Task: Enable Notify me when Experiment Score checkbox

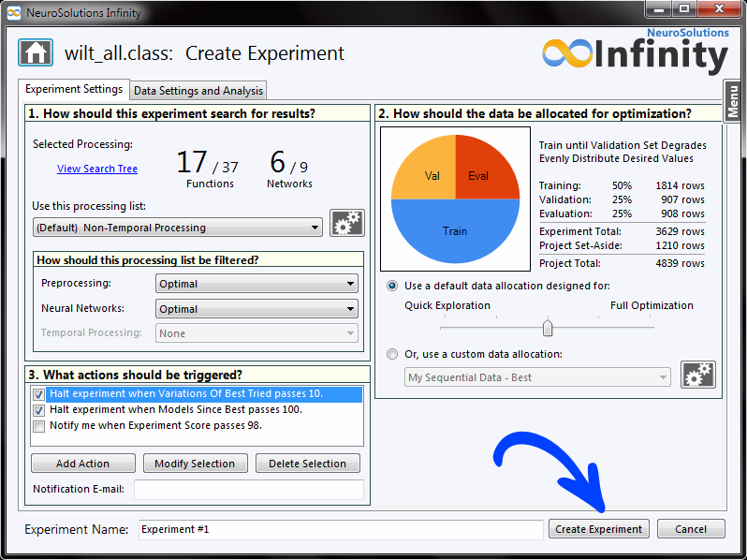Action: coord(38,426)
